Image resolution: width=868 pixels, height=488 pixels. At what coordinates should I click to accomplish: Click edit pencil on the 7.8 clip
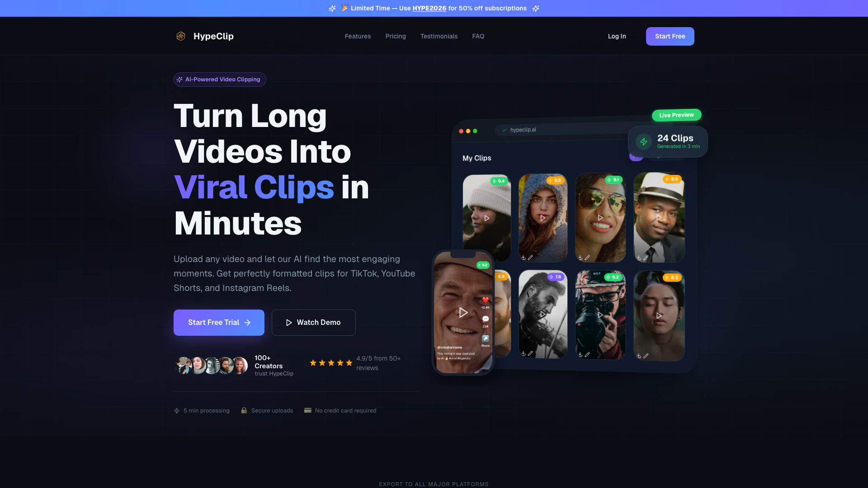point(530,353)
